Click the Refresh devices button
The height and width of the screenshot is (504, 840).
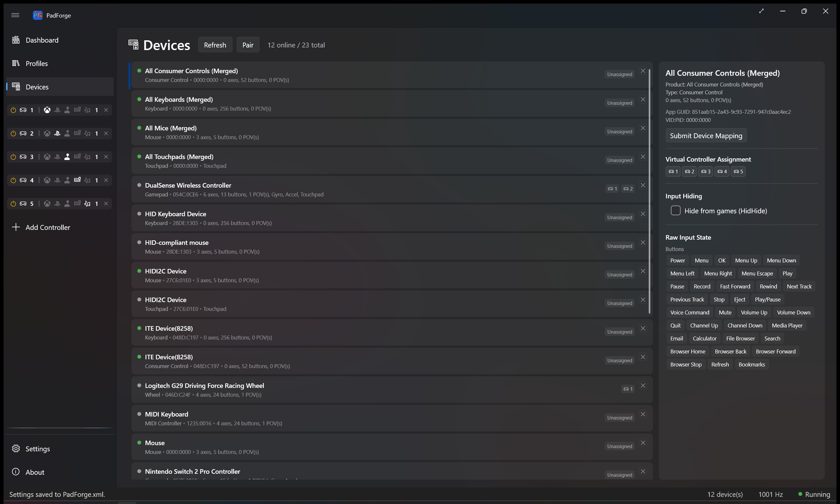[215, 45]
